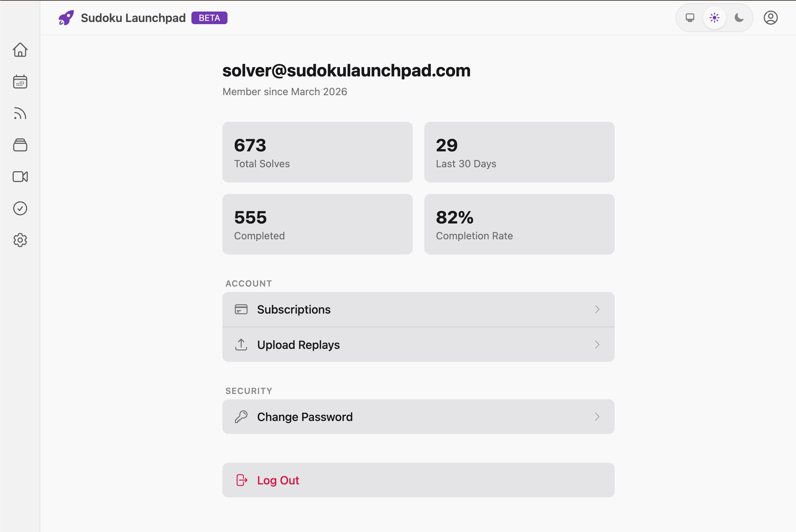This screenshot has height=532, width=796.
Task: Open Upload Replays via its chevron
Action: (x=597, y=345)
